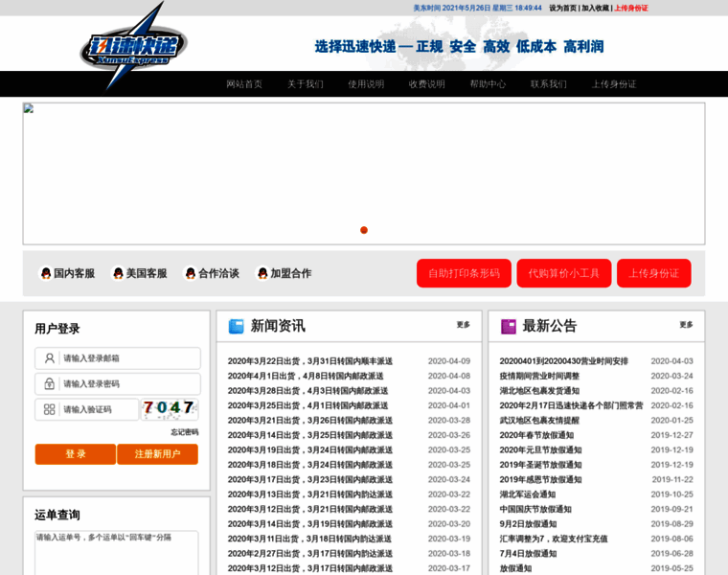Open notice 2019年感恩节放假通知
Image resolution: width=728 pixels, height=575 pixels.
point(540,480)
